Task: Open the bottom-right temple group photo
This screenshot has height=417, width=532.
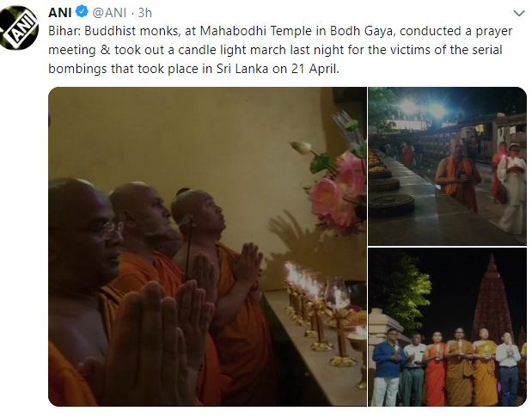Action: [447, 327]
